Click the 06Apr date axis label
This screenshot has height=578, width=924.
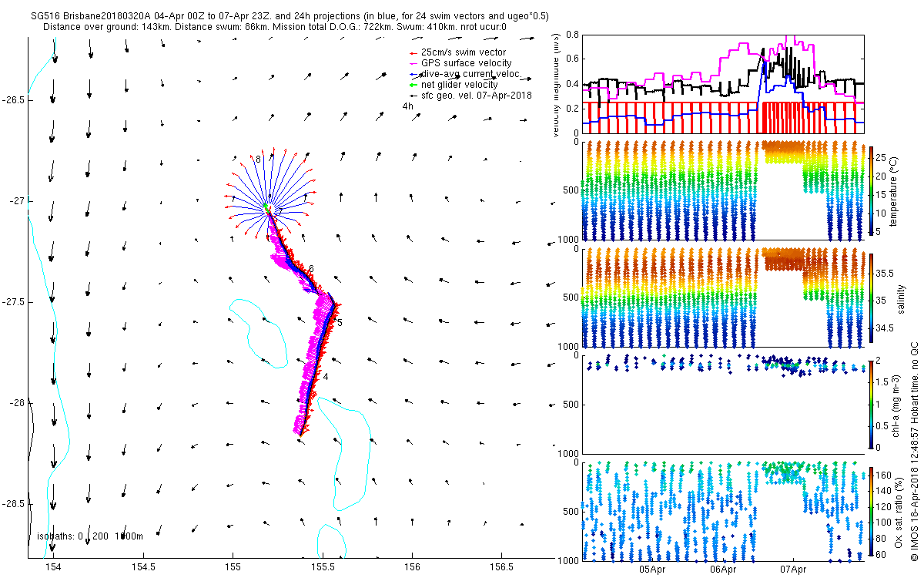click(723, 569)
